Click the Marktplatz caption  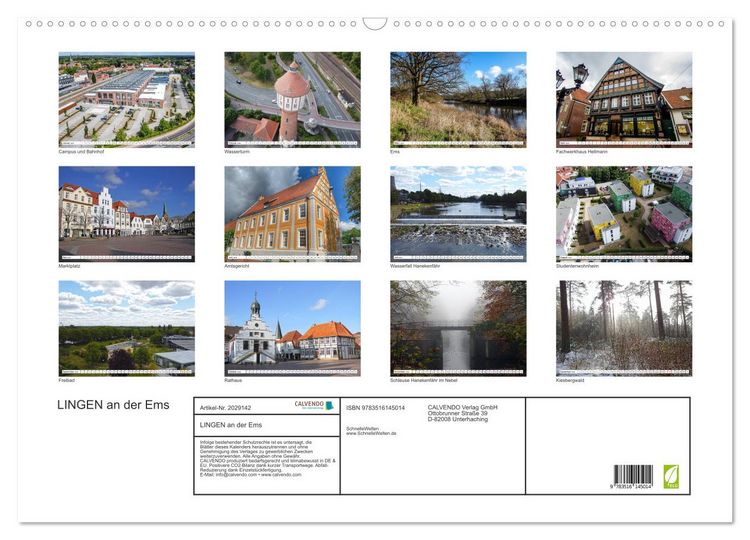tap(69, 266)
